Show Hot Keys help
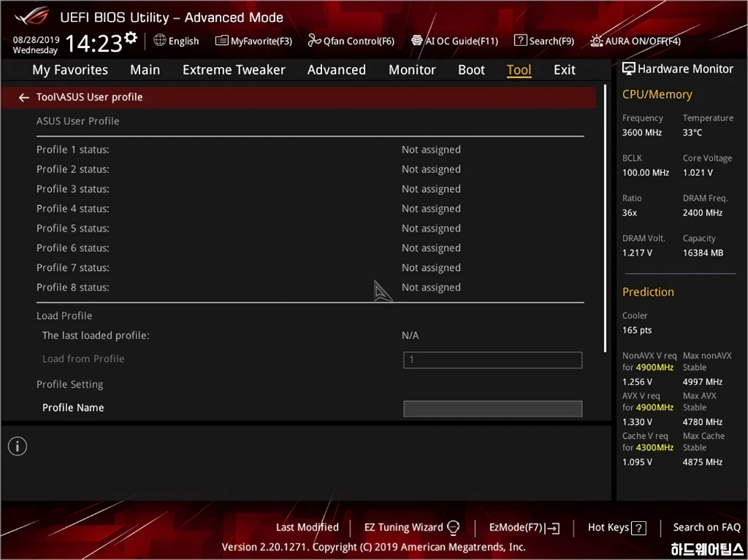This screenshot has width=748, height=560. [608, 527]
